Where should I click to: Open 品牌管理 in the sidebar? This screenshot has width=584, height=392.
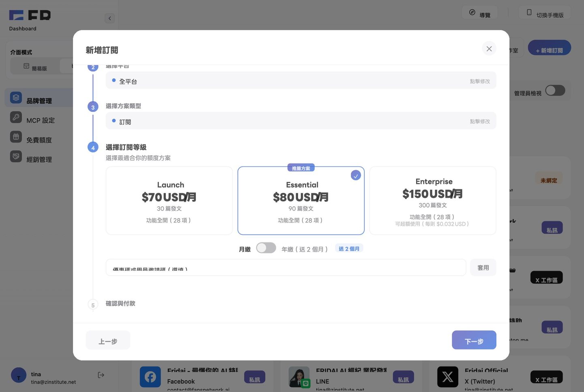[x=39, y=98]
